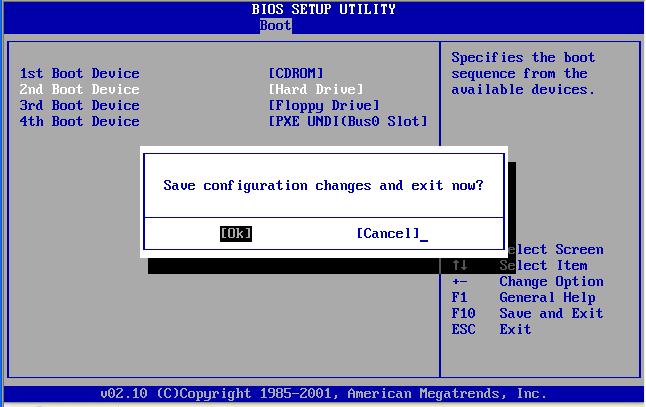Image resolution: width=646 pixels, height=407 pixels.
Task: Click the save configuration question text
Action: pyautogui.click(x=323, y=186)
